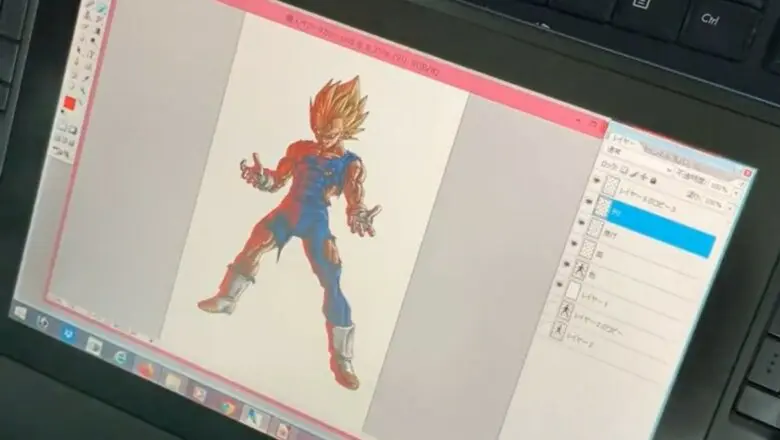Toggle the lock all padlock icon
This screenshot has width=780, height=440.
click(653, 180)
